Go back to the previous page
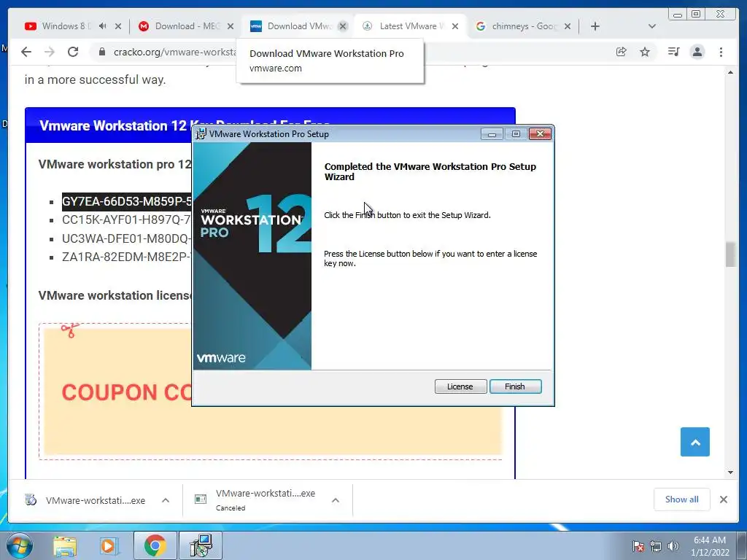Screen dimensions: 747x560 (x=26, y=52)
